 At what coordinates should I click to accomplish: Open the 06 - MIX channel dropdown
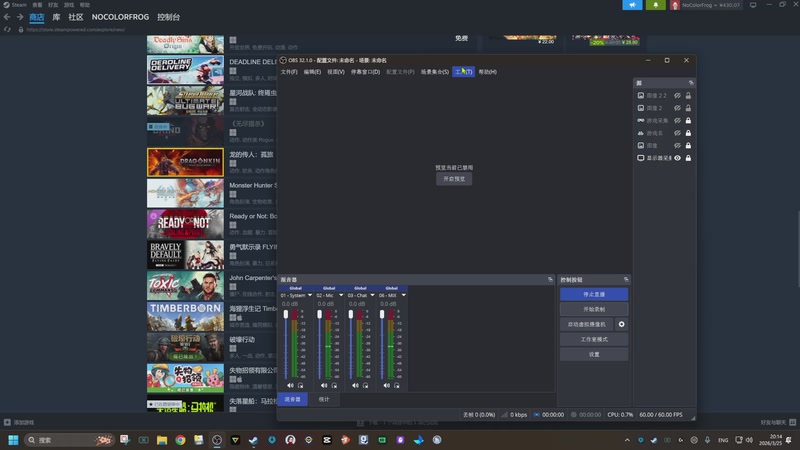404,295
